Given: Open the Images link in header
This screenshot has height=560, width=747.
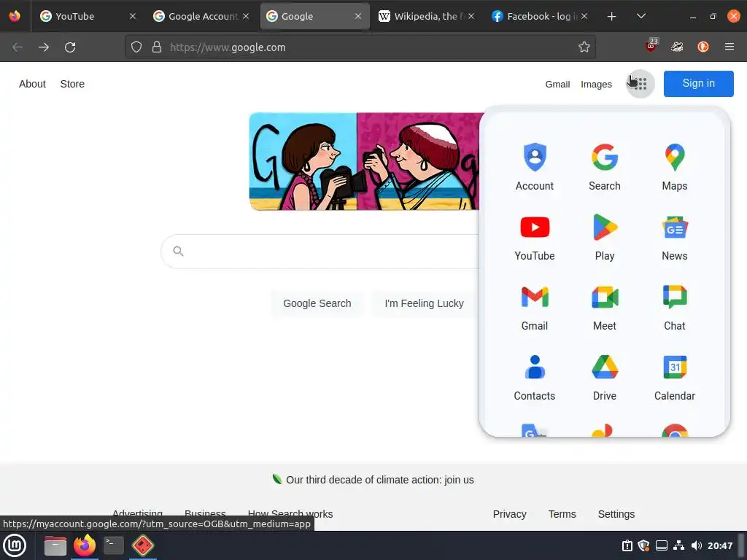Looking at the screenshot, I should pyautogui.click(x=596, y=85).
